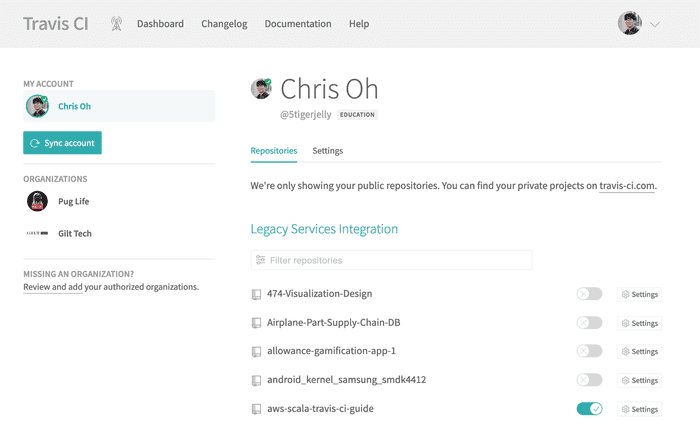The height and width of the screenshot is (427, 700).
Task: Open the Airplane-Part-Supply-Chain-DB repository
Action: click(x=333, y=322)
